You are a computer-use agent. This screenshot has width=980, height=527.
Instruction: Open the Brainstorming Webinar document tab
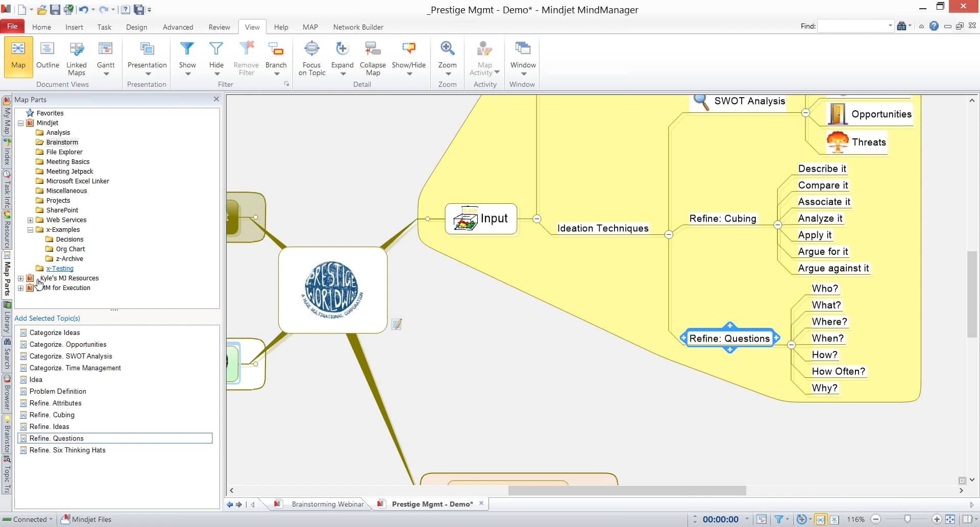tap(327, 504)
